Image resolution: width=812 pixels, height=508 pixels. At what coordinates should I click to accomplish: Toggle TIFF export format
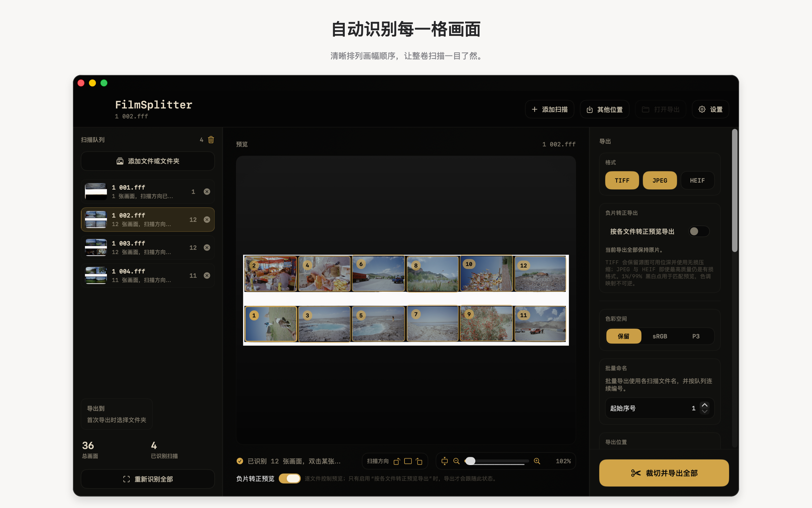(x=622, y=180)
